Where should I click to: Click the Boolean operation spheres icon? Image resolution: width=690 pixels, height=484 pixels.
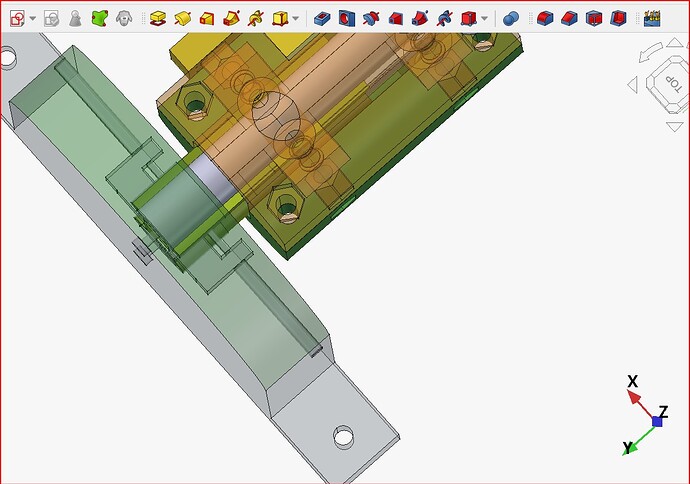click(x=510, y=18)
